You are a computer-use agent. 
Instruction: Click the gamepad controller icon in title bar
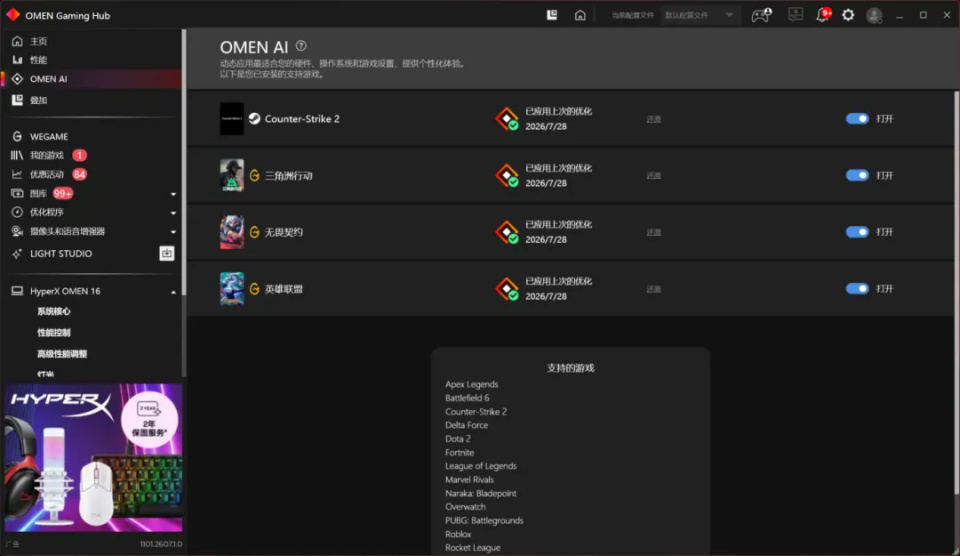pyautogui.click(x=761, y=15)
